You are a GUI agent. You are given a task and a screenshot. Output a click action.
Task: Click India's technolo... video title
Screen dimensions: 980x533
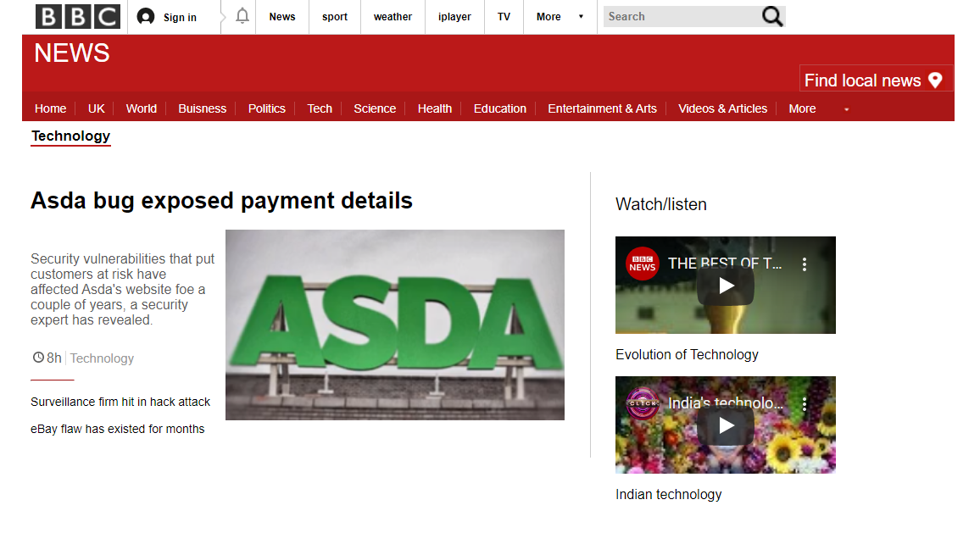(x=725, y=403)
